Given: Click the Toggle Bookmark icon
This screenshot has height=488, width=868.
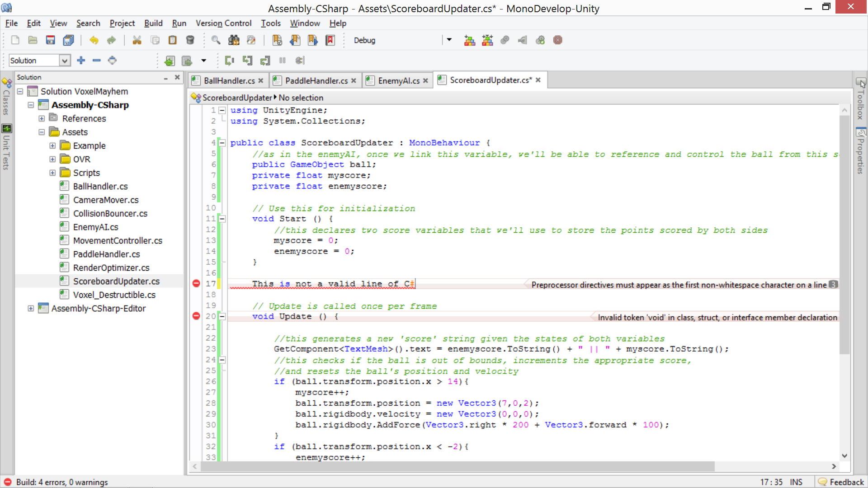Looking at the screenshot, I should pyautogui.click(x=277, y=40).
